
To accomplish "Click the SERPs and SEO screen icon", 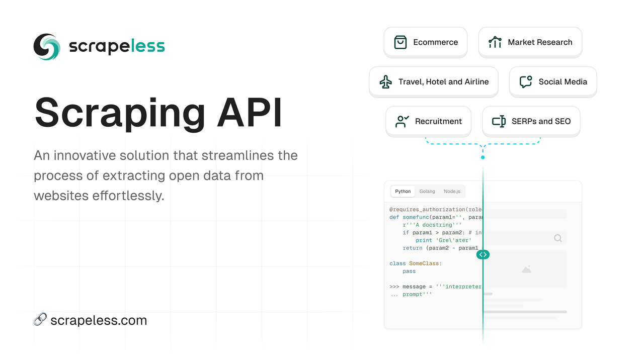I will click(x=499, y=121).
